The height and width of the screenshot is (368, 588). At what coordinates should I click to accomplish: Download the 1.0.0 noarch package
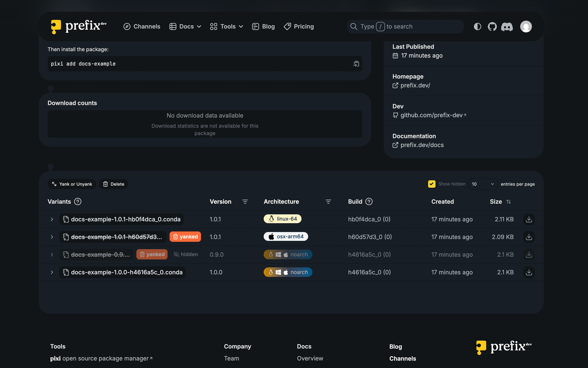click(x=529, y=272)
